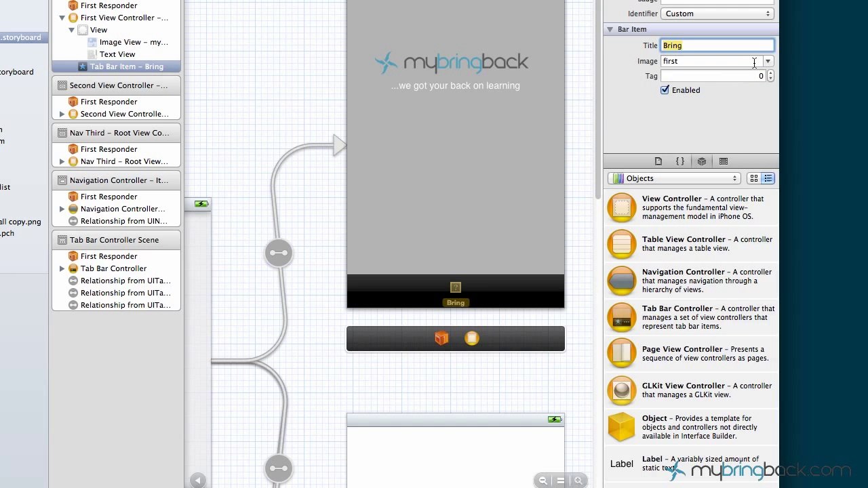Pick the View Controller library object icon
This screenshot has width=868, height=488.
coord(622,208)
